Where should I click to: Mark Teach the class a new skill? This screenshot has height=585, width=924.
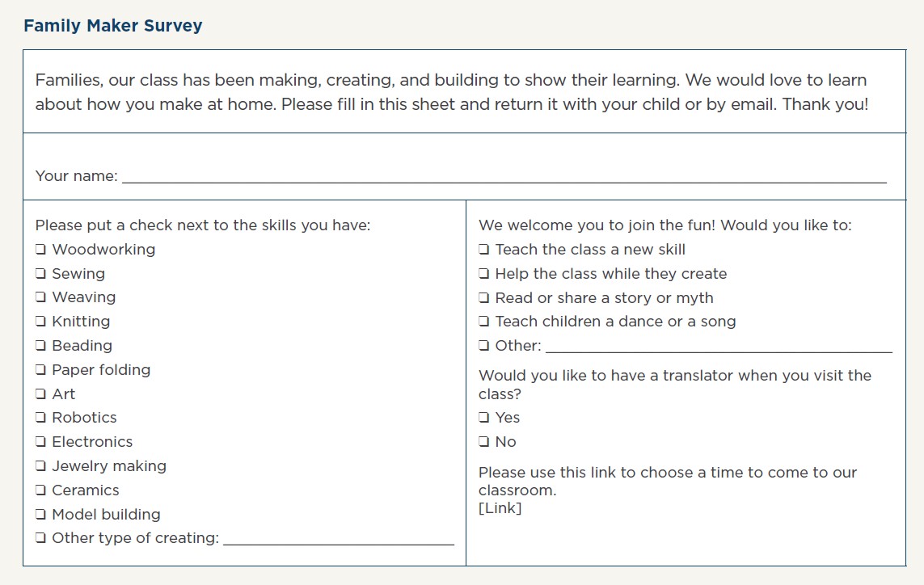[x=483, y=249]
